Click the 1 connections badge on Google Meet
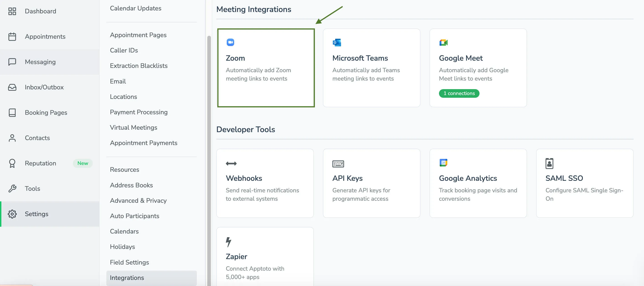 (x=459, y=93)
